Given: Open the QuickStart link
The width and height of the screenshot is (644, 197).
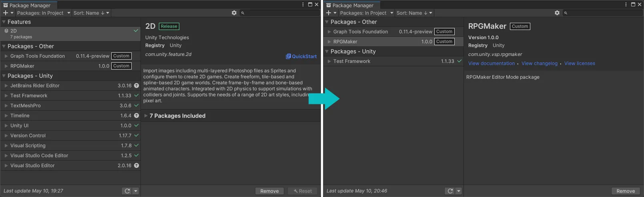Looking at the screenshot, I should pos(301,56).
